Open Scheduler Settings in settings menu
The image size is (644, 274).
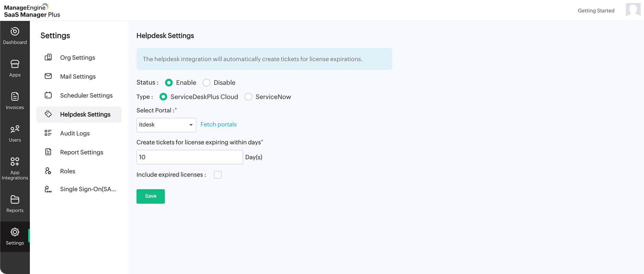86,96
